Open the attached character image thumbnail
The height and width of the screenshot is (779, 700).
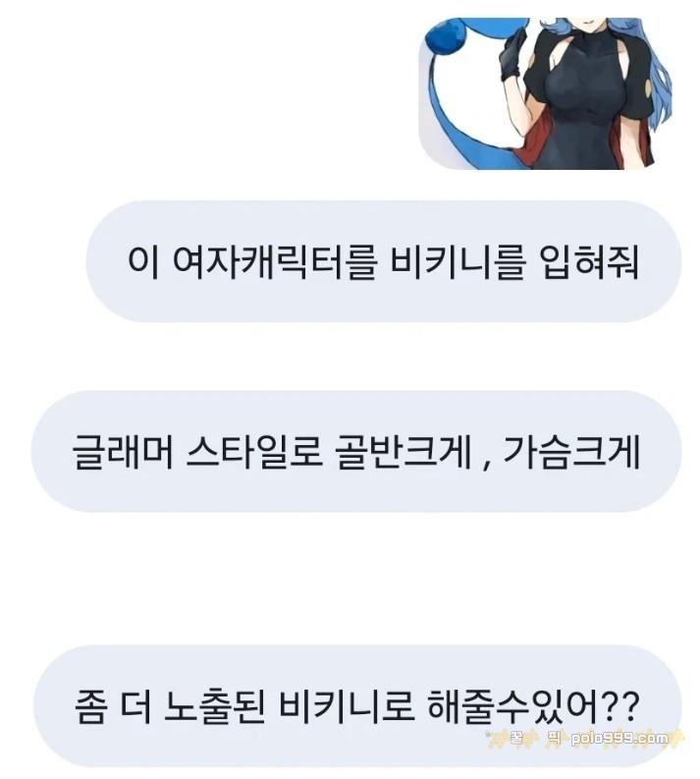click(x=545, y=94)
